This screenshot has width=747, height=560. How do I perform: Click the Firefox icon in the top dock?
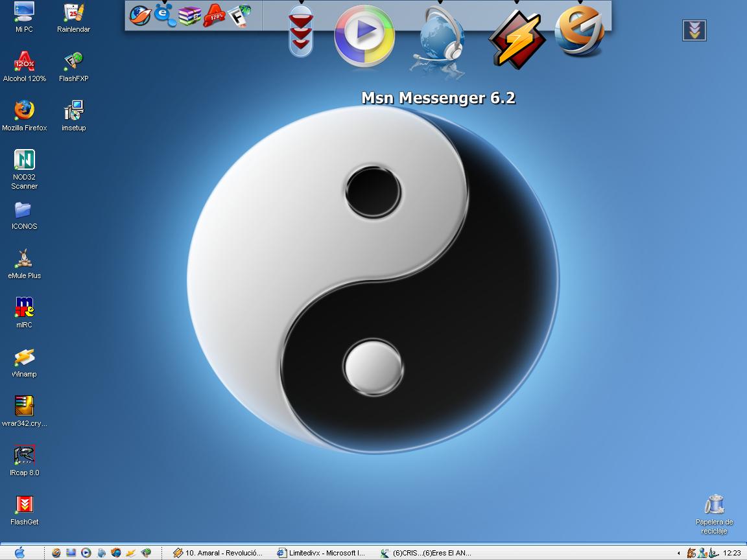pos(140,16)
